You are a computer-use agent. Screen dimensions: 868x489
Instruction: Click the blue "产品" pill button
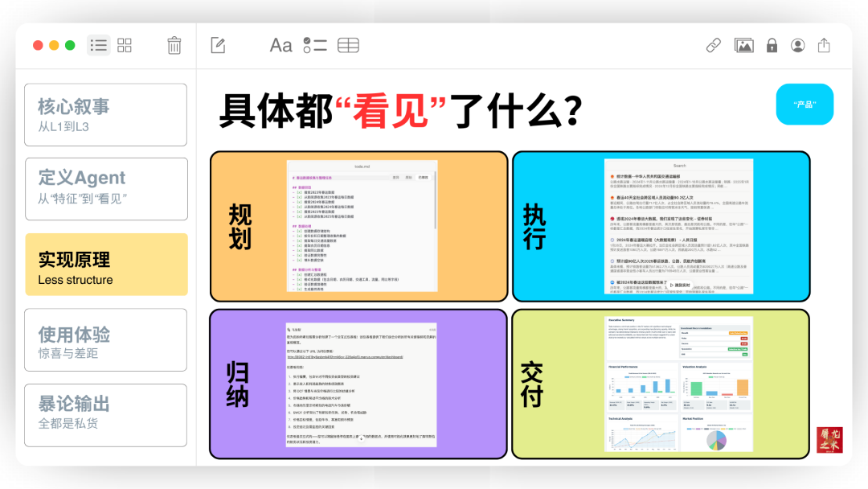tap(805, 105)
